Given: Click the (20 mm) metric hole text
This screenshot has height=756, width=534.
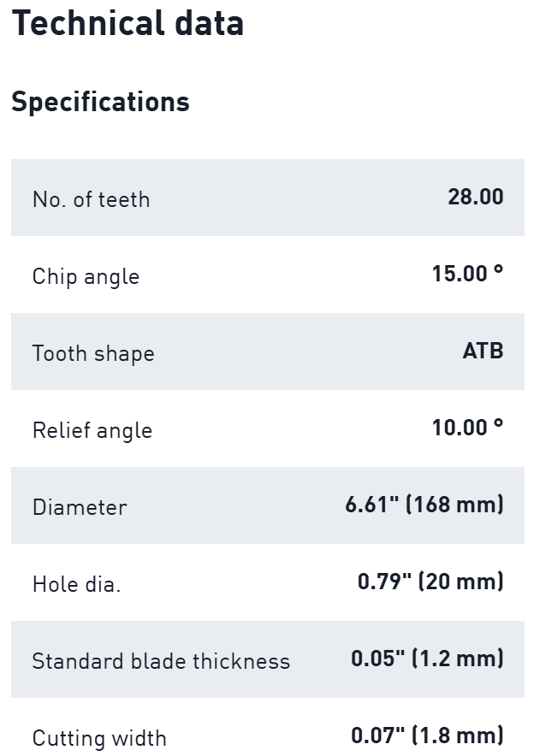Looking at the screenshot, I should [460, 582].
